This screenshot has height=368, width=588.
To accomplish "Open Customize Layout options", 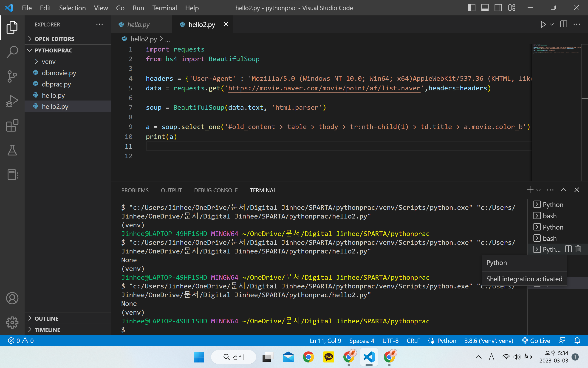I will [x=512, y=8].
